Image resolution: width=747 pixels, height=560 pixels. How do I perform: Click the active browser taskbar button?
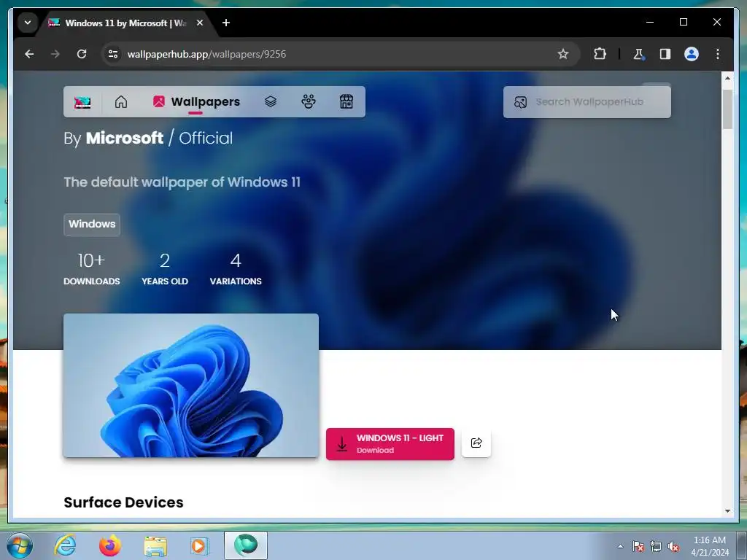click(246, 545)
